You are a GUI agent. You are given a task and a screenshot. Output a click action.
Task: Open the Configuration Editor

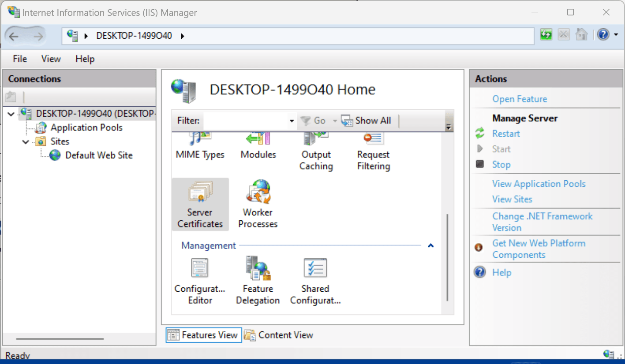(199, 280)
